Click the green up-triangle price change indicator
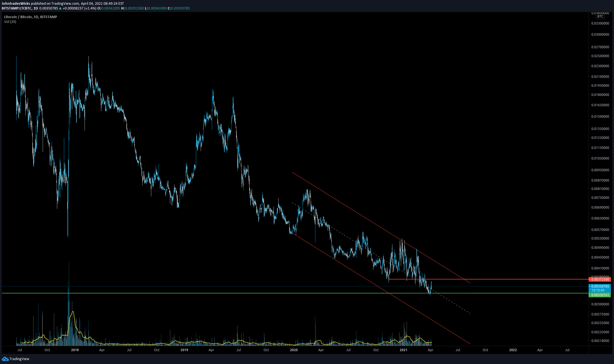 pyautogui.click(x=60, y=8)
